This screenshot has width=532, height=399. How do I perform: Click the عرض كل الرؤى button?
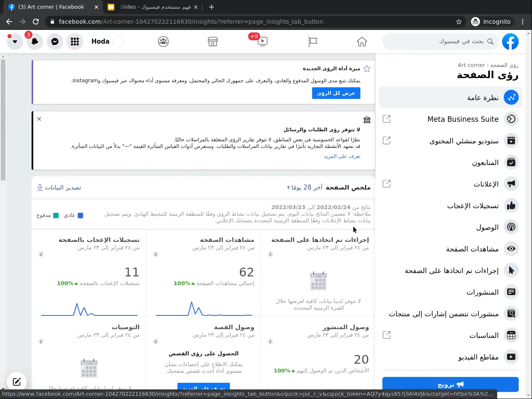point(336,93)
